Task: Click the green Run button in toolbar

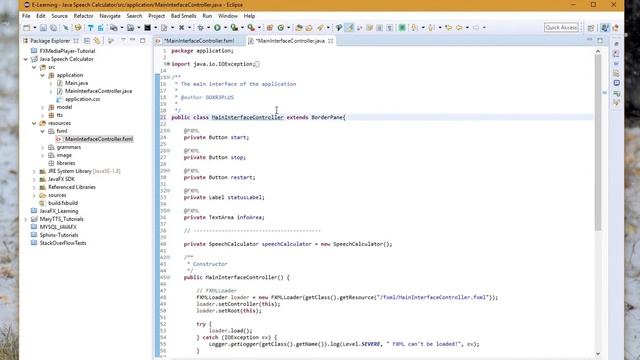Action: pos(217,28)
